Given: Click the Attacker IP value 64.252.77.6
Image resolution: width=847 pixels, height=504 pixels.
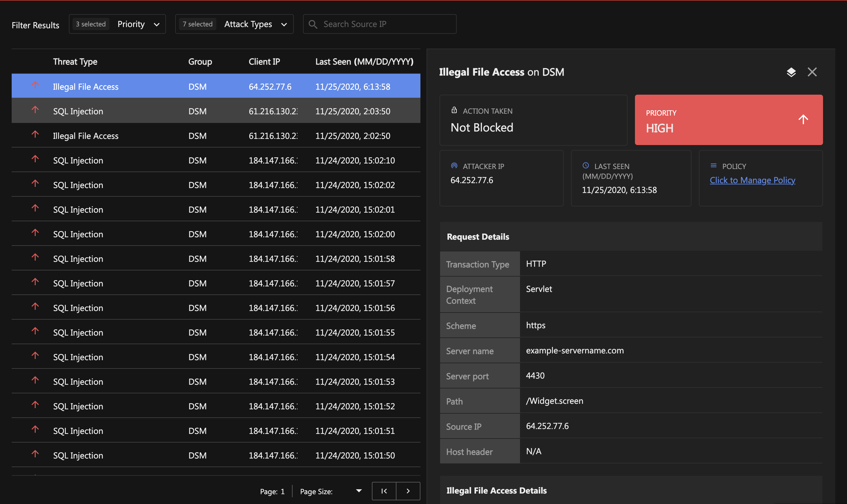Looking at the screenshot, I should tap(471, 180).
